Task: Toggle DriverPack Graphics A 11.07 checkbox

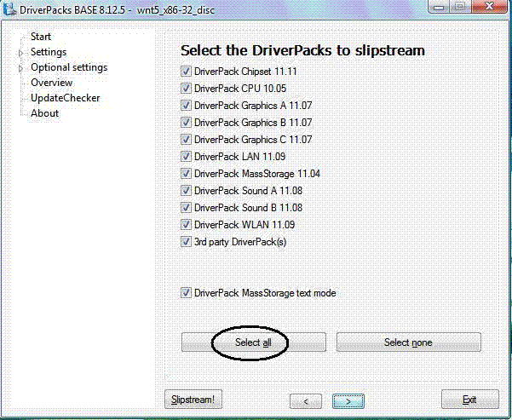Action: tap(186, 105)
